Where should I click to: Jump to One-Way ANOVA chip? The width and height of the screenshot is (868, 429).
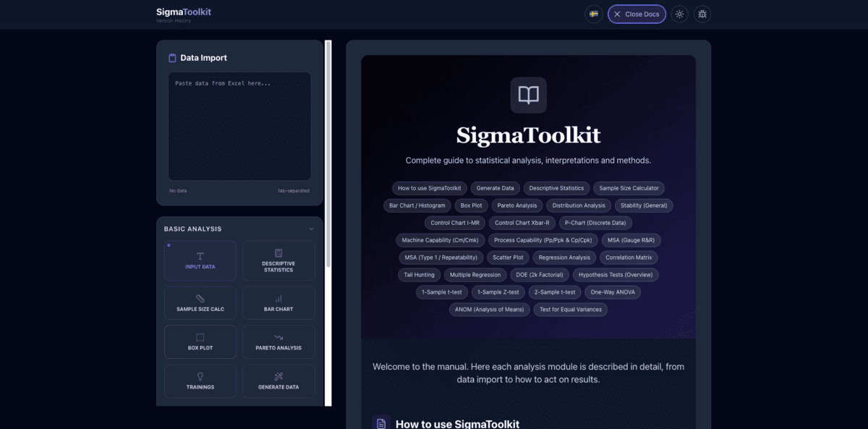coord(613,292)
